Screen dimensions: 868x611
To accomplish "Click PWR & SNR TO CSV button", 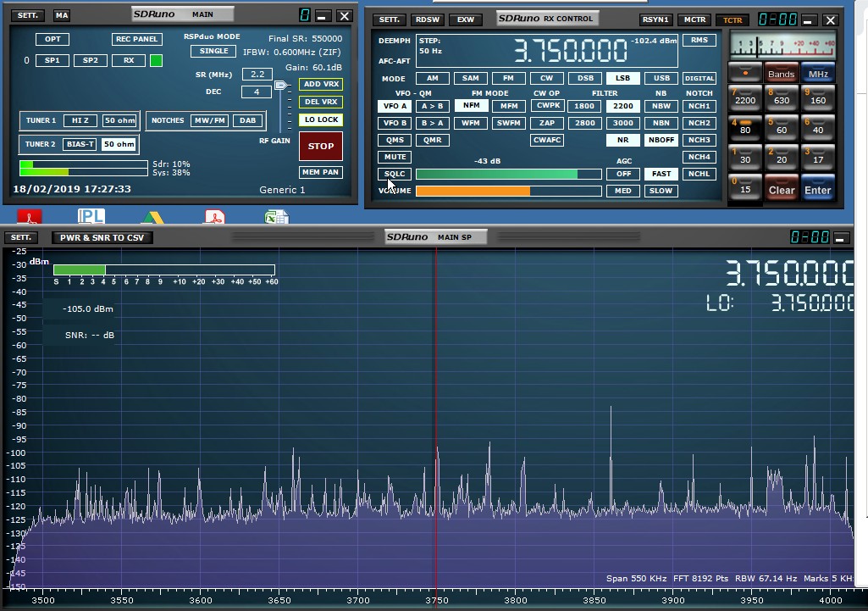I will [102, 237].
